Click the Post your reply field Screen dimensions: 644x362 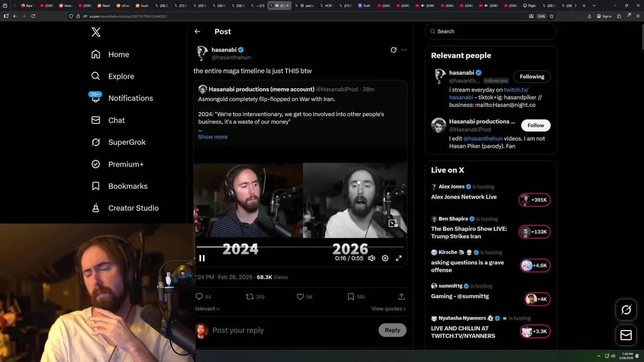click(292, 330)
